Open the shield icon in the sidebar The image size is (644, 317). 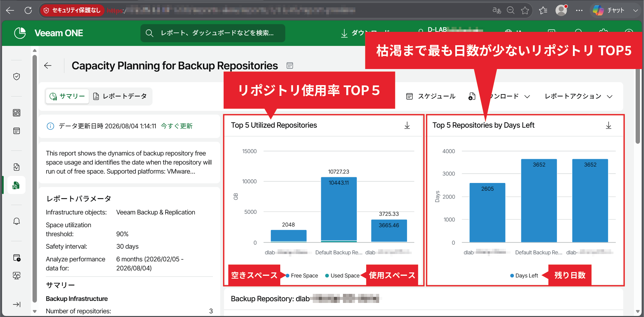pyautogui.click(x=16, y=76)
